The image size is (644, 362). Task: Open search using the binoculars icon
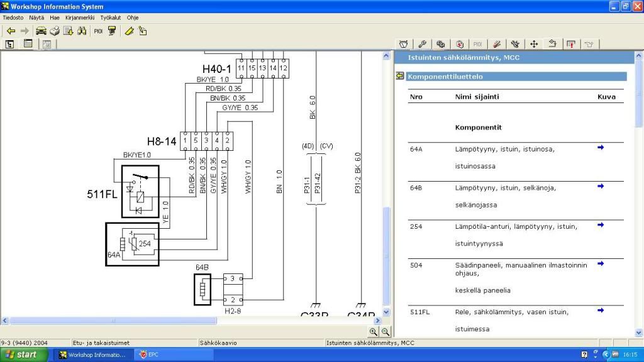[82, 31]
